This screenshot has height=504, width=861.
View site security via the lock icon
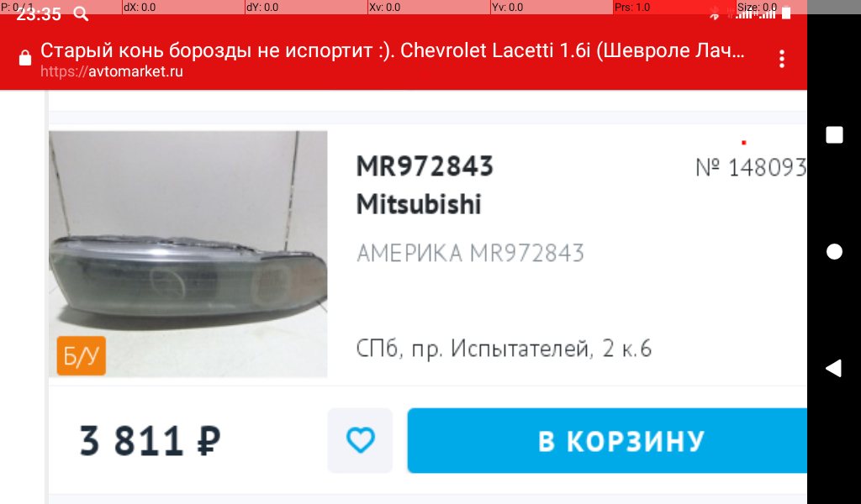(25, 58)
